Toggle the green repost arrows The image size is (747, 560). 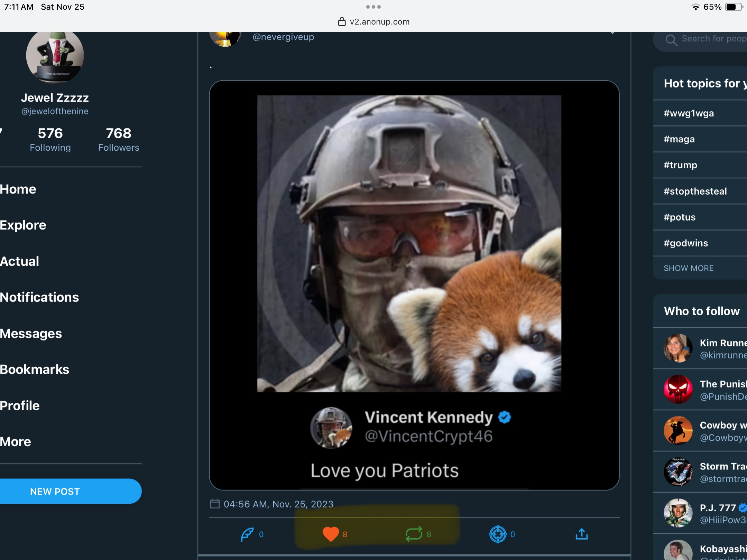414,534
